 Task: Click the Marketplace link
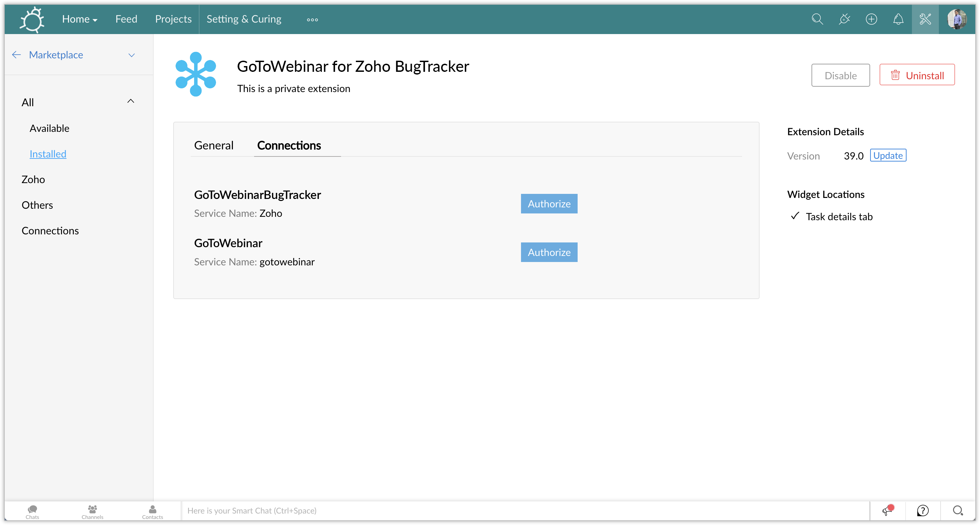(x=56, y=55)
